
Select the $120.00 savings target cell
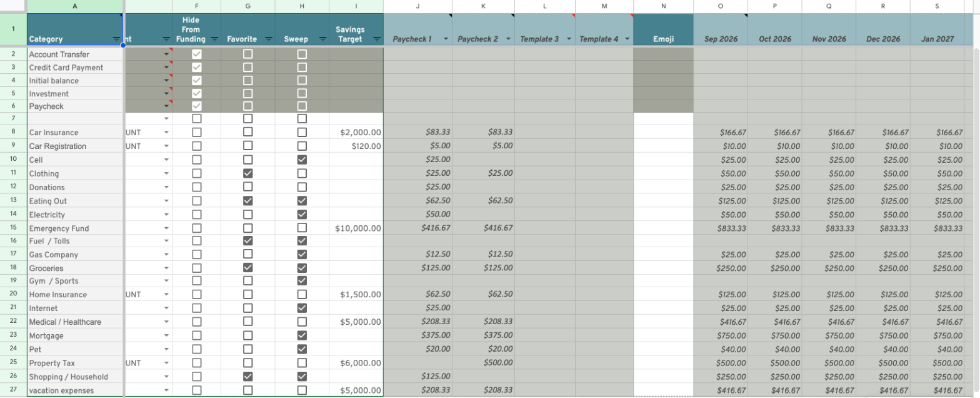[356, 146]
